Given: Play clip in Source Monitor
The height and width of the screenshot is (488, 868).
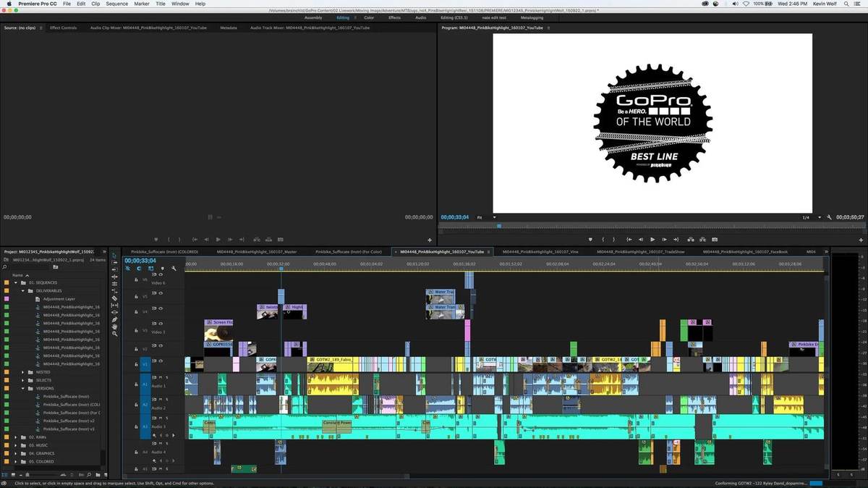Looking at the screenshot, I should (218, 240).
